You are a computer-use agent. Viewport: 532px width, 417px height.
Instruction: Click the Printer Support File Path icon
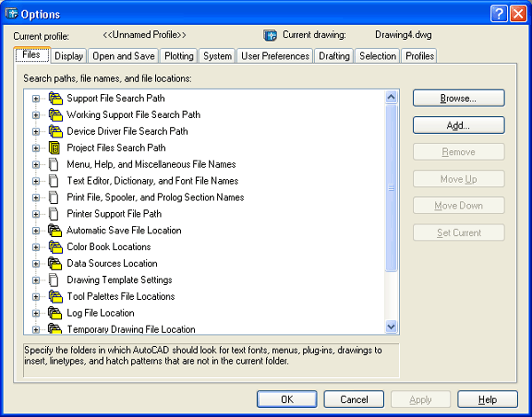pyautogui.click(x=54, y=214)
